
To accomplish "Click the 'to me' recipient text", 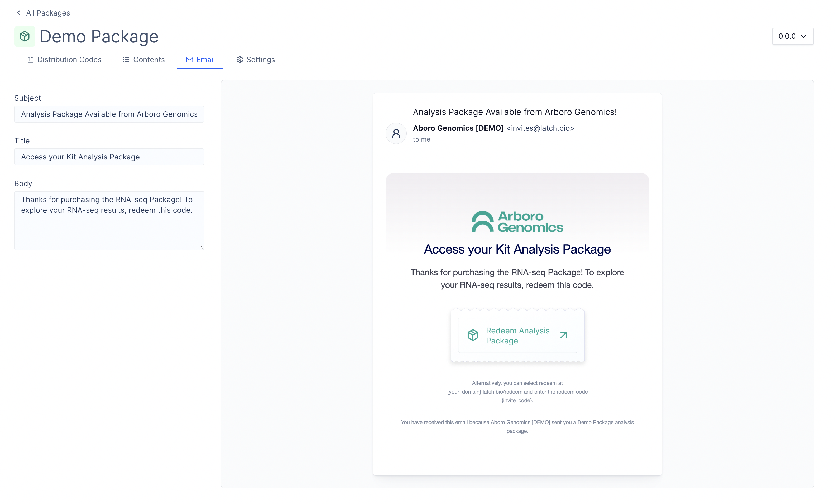I will [x=421, y=139].
